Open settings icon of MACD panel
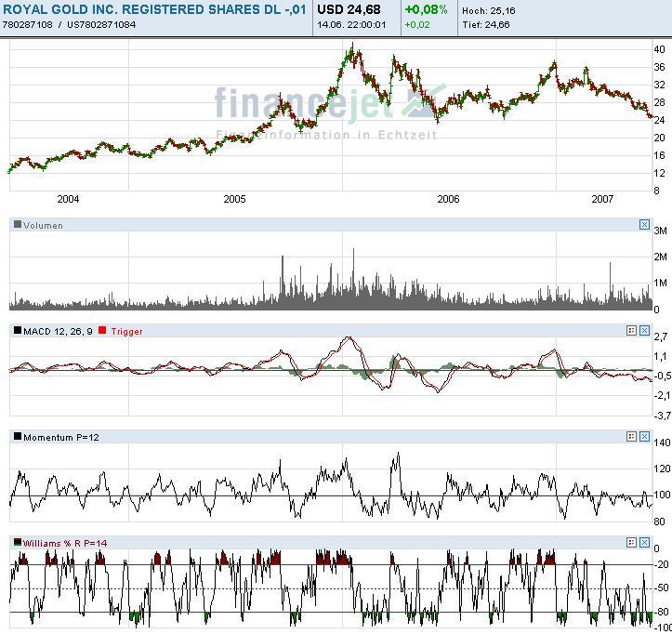 point(631,331)
